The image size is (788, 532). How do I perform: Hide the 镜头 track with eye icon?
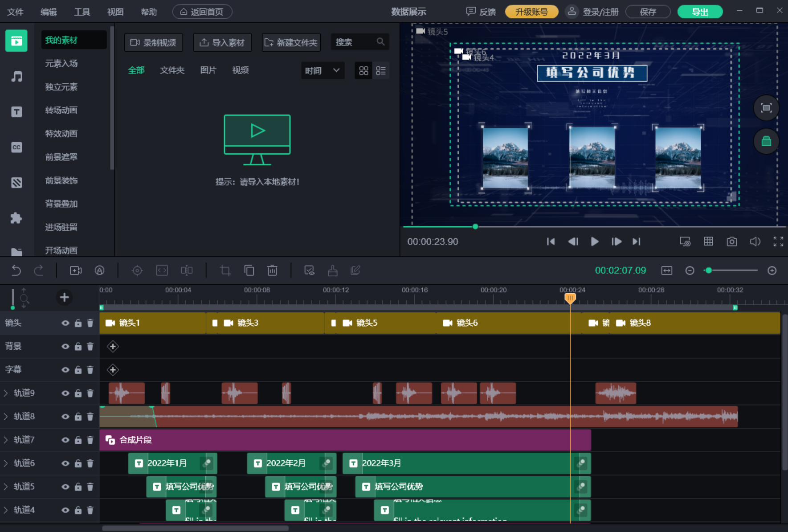[x=65, y=323]
